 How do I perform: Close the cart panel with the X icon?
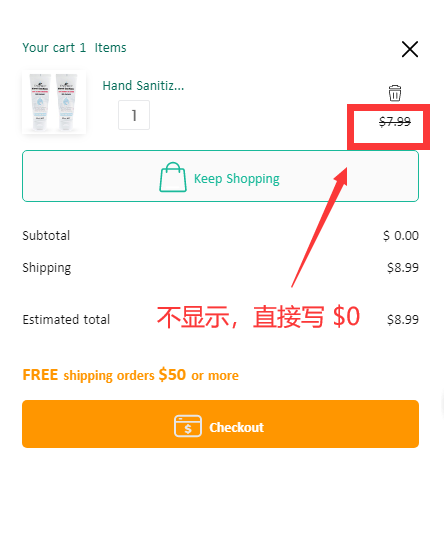pos(410,49)
